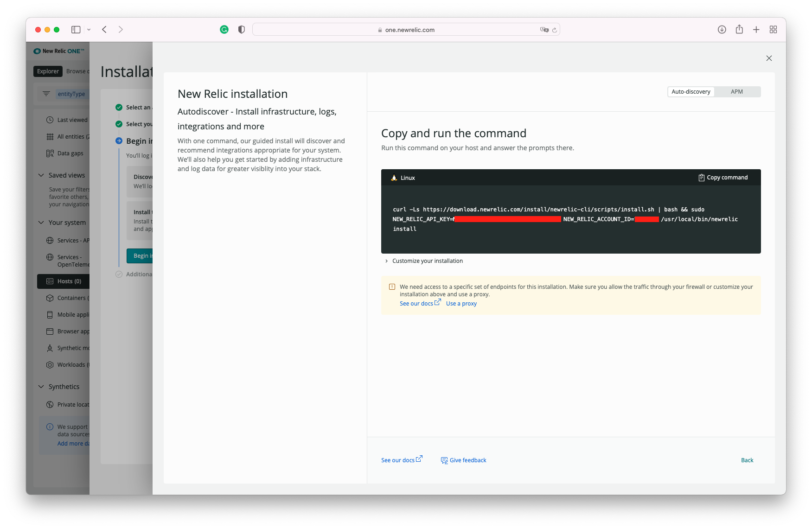812x529 pixels.
Task: Click the privacy shield icon
Action: [241, 30]
